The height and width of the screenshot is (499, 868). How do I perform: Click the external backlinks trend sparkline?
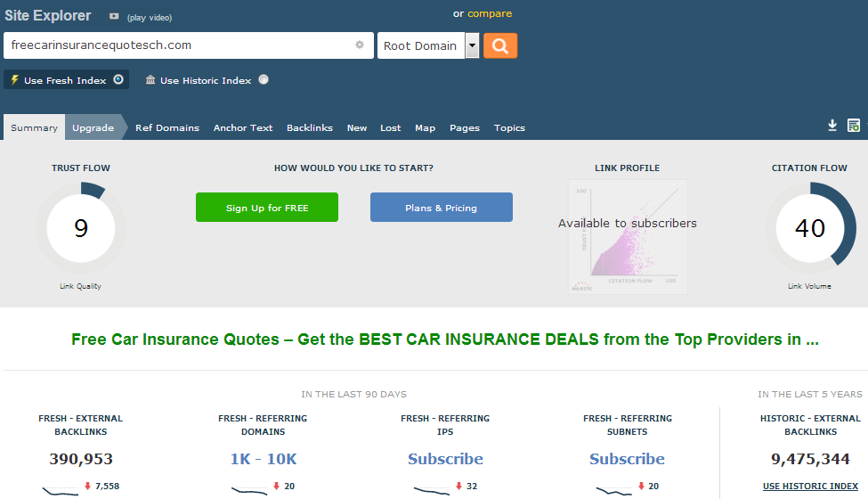pyautogui.click(x=61, y=490)
